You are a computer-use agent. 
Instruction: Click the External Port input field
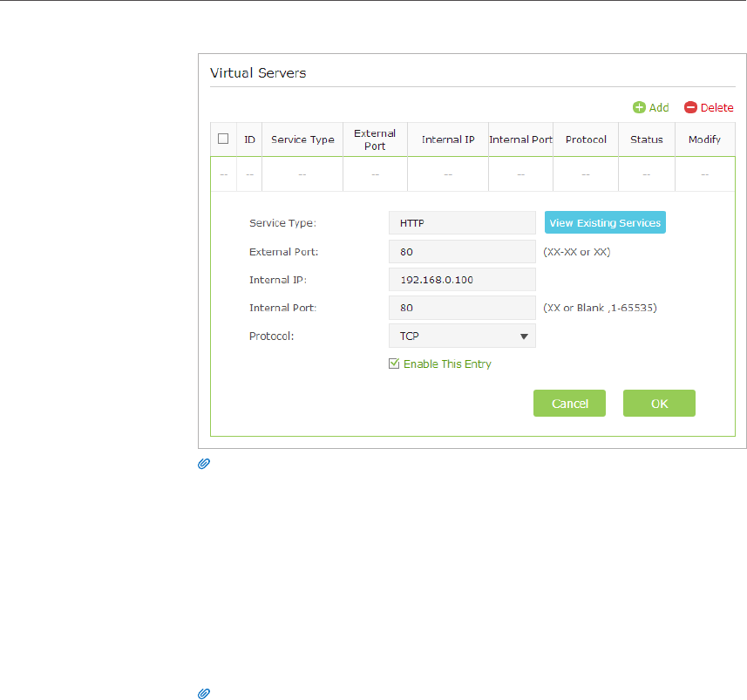click(462, 251)
